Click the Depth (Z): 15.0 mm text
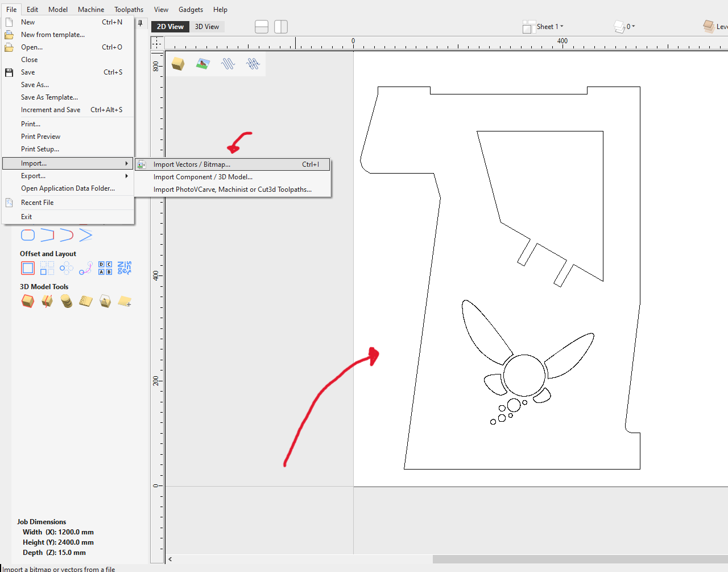Image resolution: width=728 pixels, height=572 pixels. click(54, 553)
